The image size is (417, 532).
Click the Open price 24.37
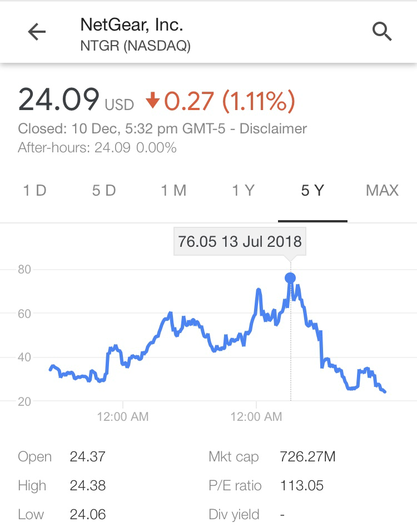(x=87, y=457)
